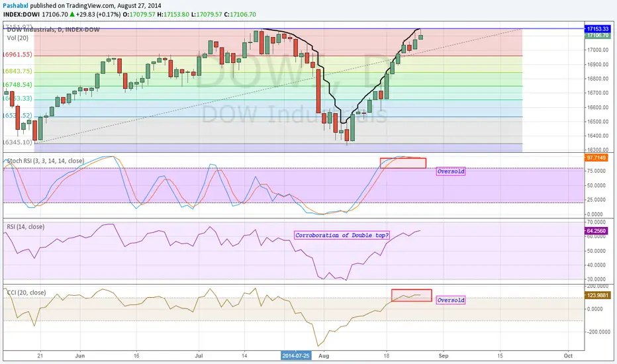Click the INDEX:DOWI symbol label
Screen dimensions: 617x364
[22, 15]
